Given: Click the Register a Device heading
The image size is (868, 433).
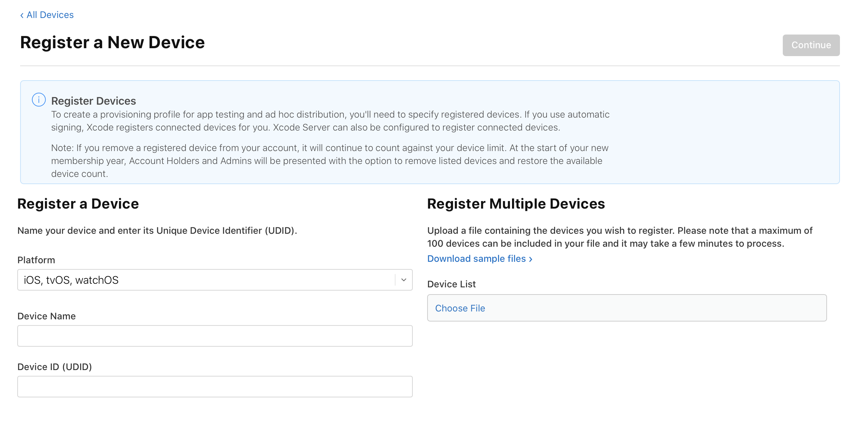Looking at the screenshot, I should point(78,204).
